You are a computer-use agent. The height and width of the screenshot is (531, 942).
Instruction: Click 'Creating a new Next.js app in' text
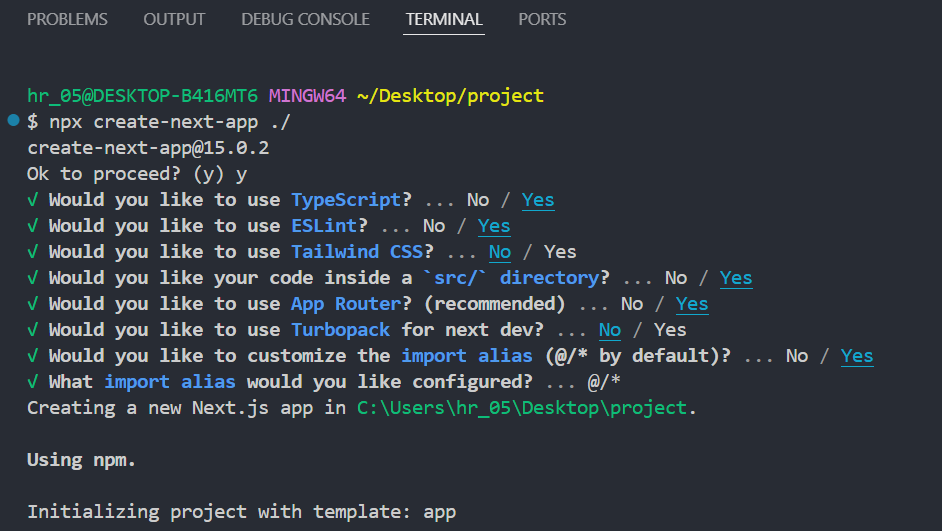(x=187, y=408)
